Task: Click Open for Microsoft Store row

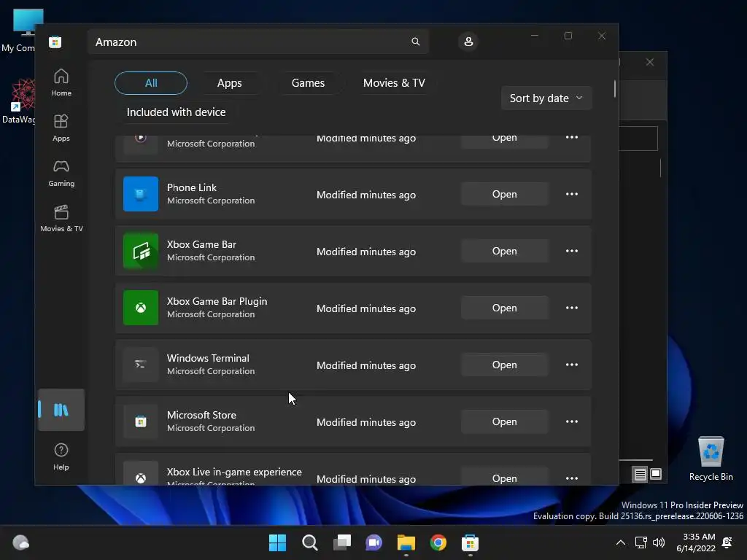Action: [x=505, y=421]
